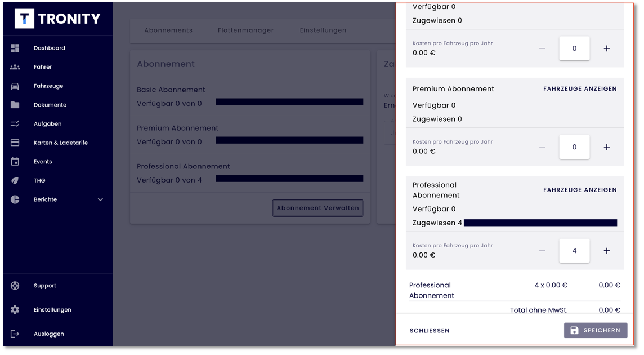Viewport: 644px width, 355px height.
Task: Click Fahrzeuge Anzeigen for Premium Abonnement
Action: pos(580,89)
